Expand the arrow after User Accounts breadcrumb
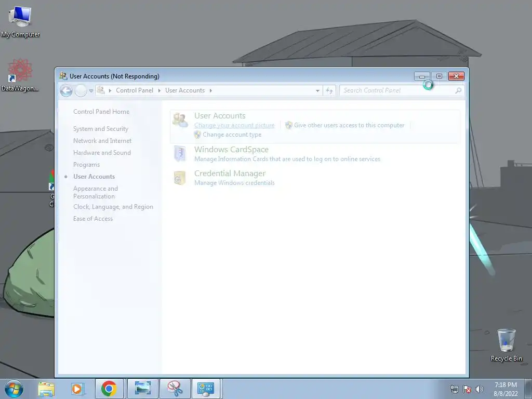 click(211, 90)
